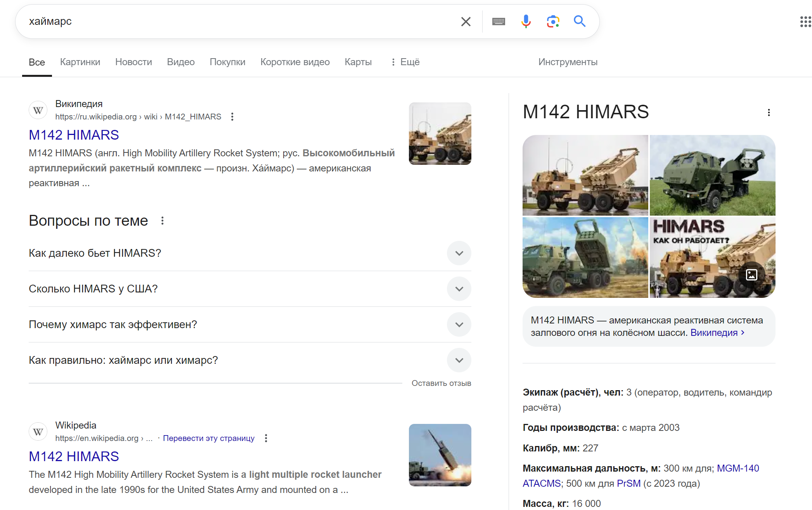
Task: Click the Калибр, мм: 227 line
Action: pyautogui.click(x=560, y=448)
